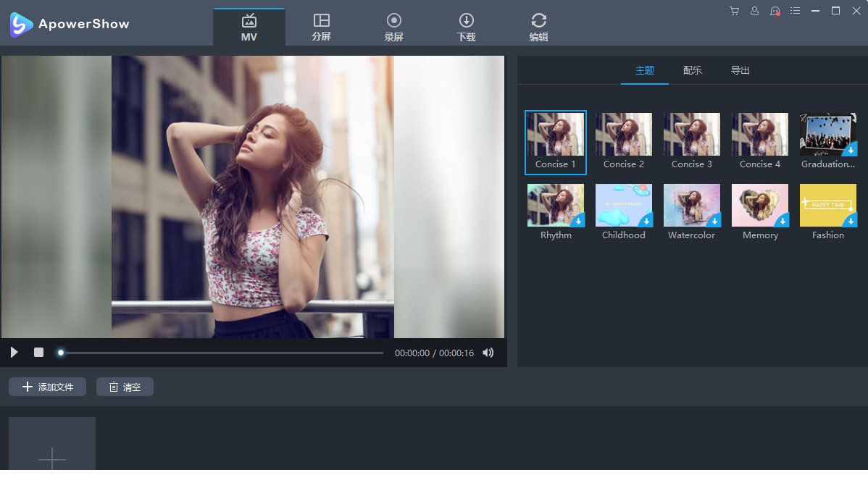
Task: Download the Graduation theme via arrow badge
Action: click(851, 150)
